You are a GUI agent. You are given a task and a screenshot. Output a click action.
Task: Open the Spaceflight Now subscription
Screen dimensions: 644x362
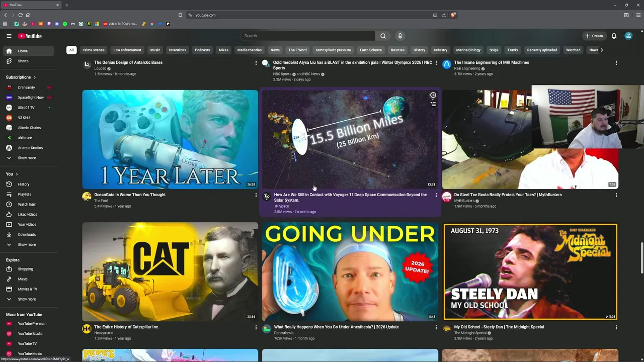[28, 98]
